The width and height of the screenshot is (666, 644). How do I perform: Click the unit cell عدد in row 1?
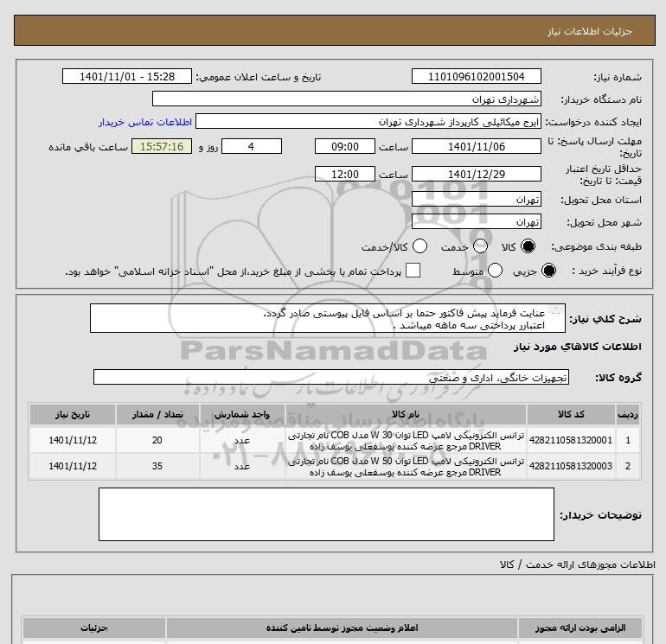(x=242, y=441)
